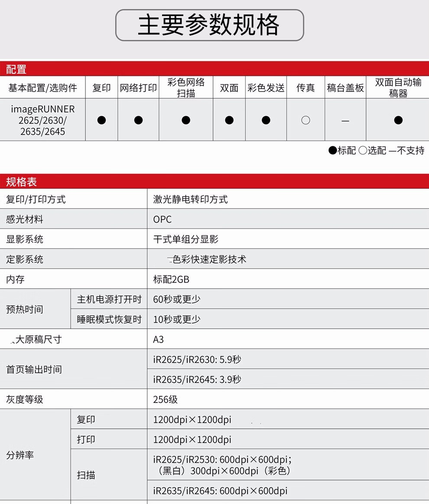Click the iR2625/iR2630: 5.9秒 value
Image resolution: width=429 pixels, height=504 pixels.
click(x=197, y=360)
